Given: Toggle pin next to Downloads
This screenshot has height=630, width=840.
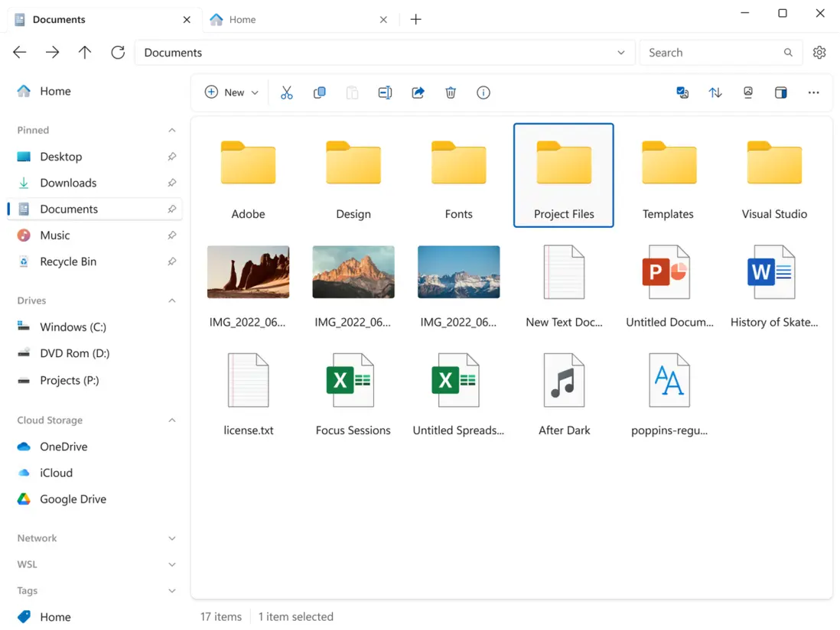Looking at the screenshot, I should click(172, 183).
